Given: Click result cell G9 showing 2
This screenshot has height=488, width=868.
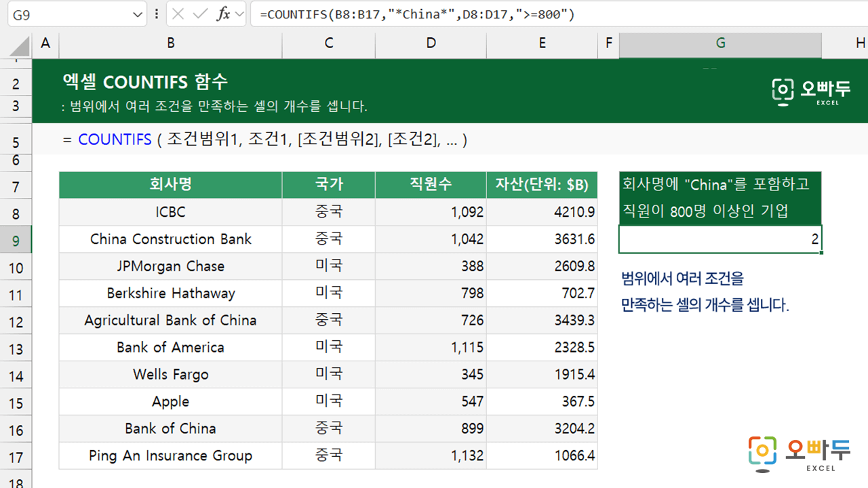Looking at the screenshot, I should [720, 239].
